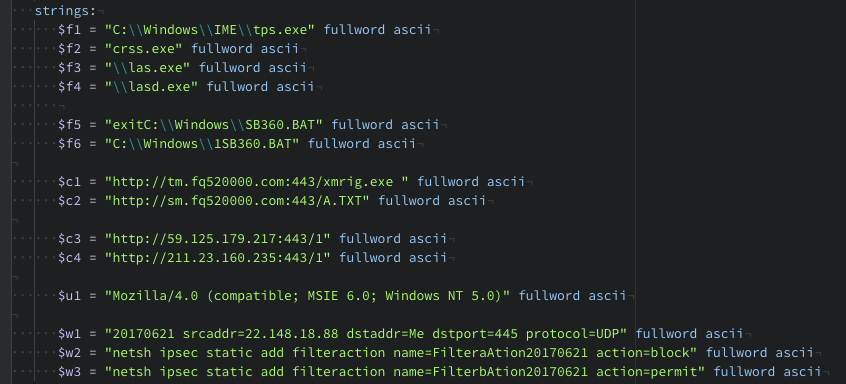Click the Mozilla/4.0 user agent string
The height and width of the screenshot is (384, 846).
click(308, 296)
